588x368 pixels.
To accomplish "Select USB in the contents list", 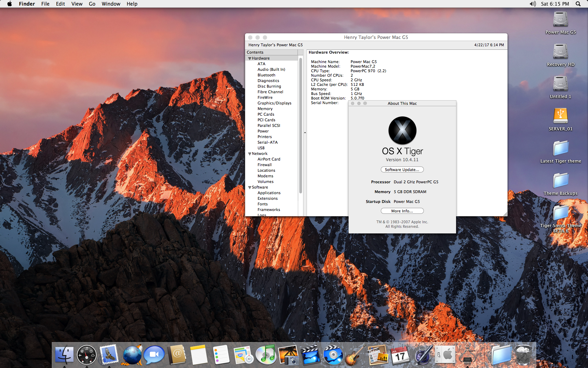I will (x=261, y=148).
